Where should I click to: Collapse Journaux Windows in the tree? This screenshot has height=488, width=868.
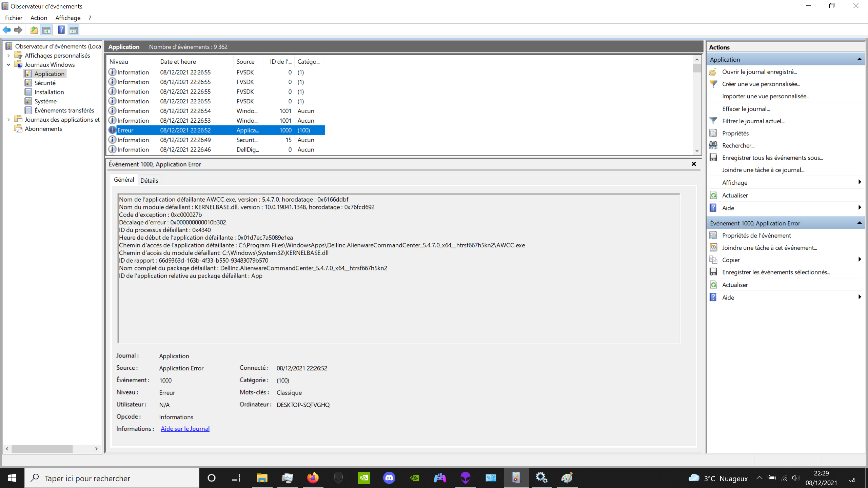[8, 64]
